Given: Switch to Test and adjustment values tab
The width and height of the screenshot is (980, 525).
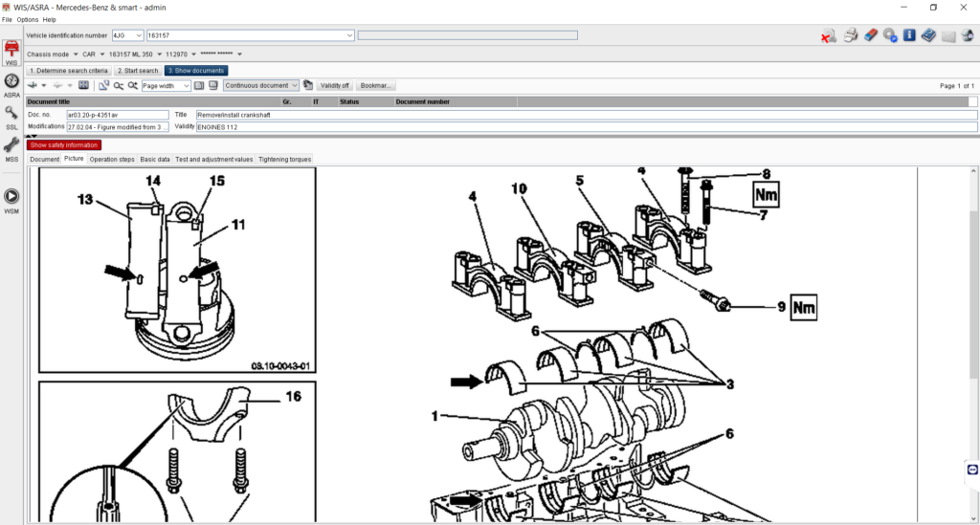Looking at the screenshot, I should (x=213, y=159).
